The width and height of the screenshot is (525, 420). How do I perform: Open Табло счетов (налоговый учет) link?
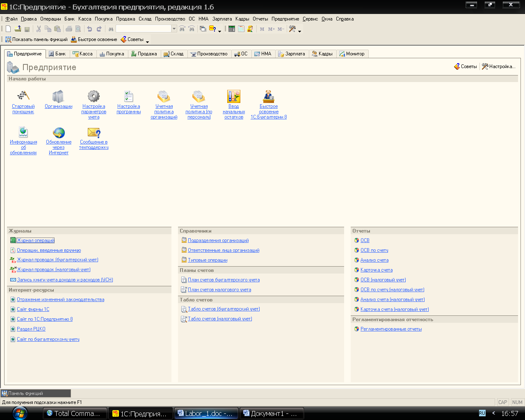(220, 319)
